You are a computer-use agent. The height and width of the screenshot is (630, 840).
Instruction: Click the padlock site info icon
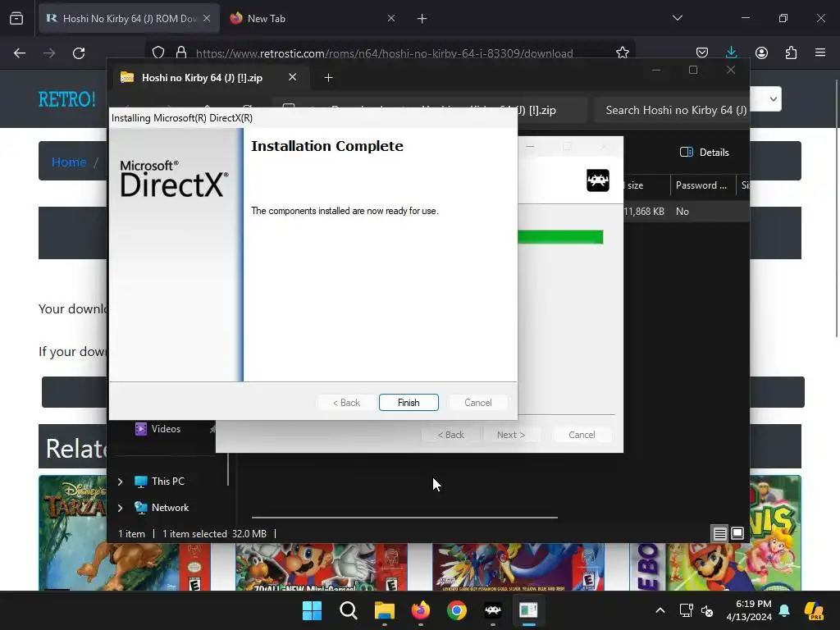181,52
